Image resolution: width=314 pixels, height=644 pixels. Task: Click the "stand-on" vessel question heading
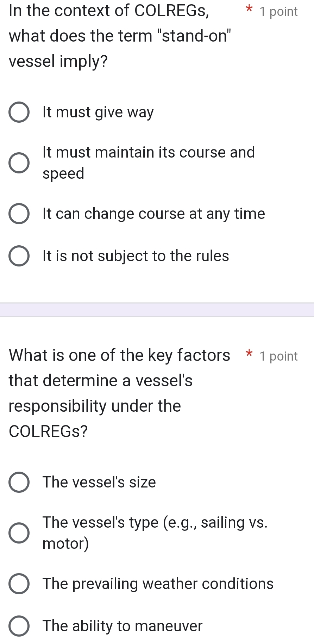tap(120, 36)
